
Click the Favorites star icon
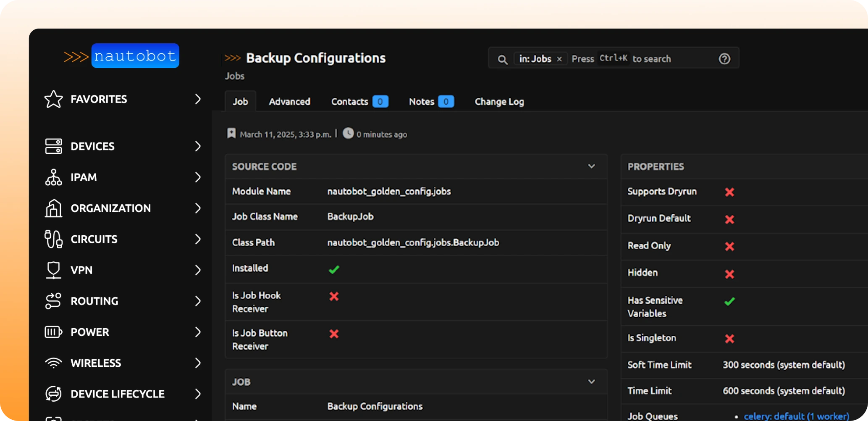53,99
